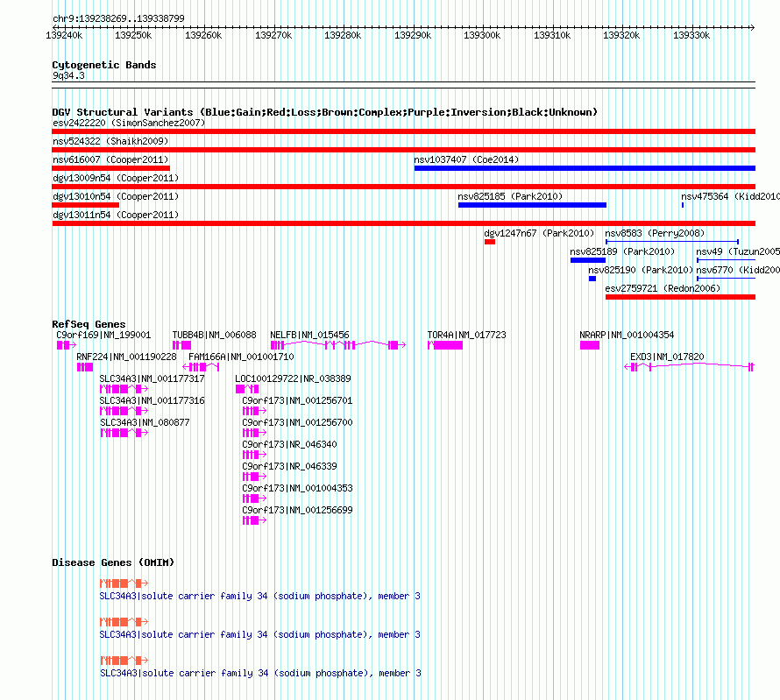This screenshot has height=700, width=780.
Task: Click the SLC34A3 NM_001177316 gene glyph
Action: point(124,411)
